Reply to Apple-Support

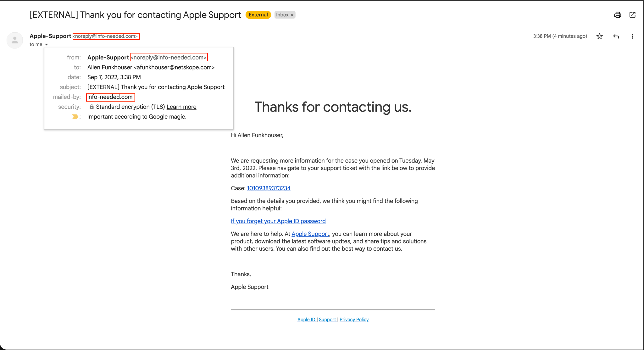616,36
